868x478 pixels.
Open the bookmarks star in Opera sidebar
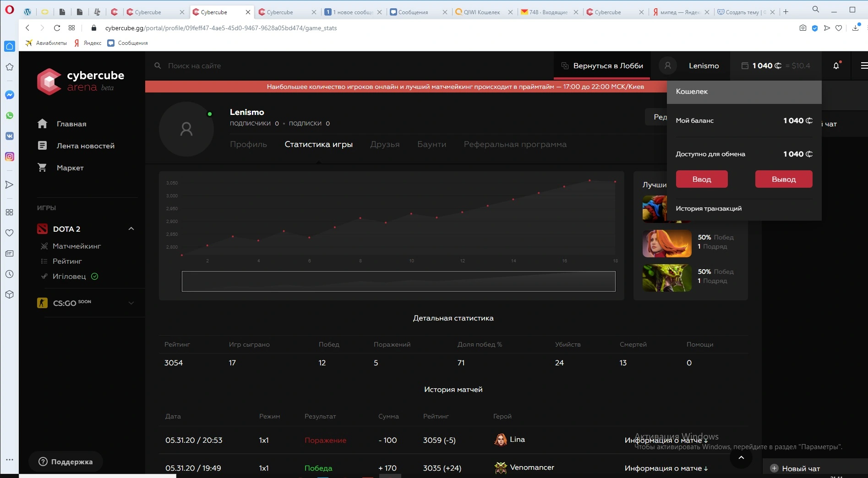pyautogui.click(x=9, y=67)
